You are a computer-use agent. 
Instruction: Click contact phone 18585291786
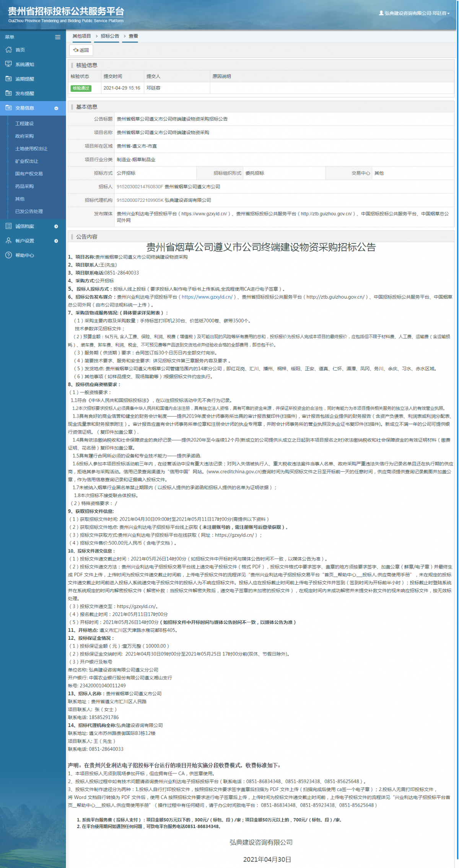(x=104, y=717)
